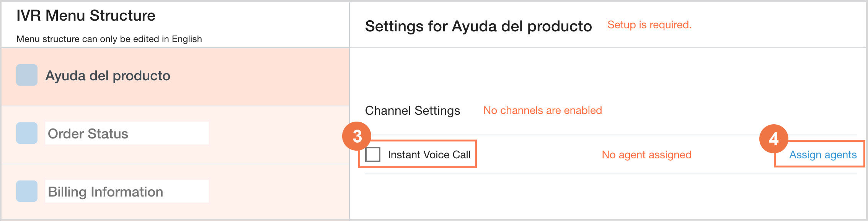Click the English-only menu editing note
This screenshot has height=221, width=868.
[109, 39]
